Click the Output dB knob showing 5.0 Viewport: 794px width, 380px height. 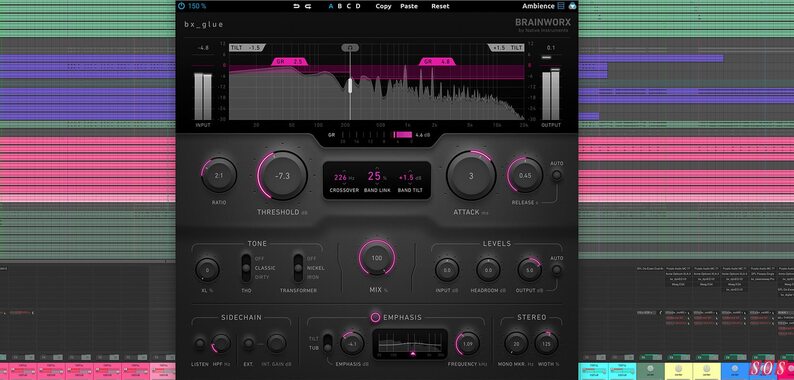(x=530, y=270)
